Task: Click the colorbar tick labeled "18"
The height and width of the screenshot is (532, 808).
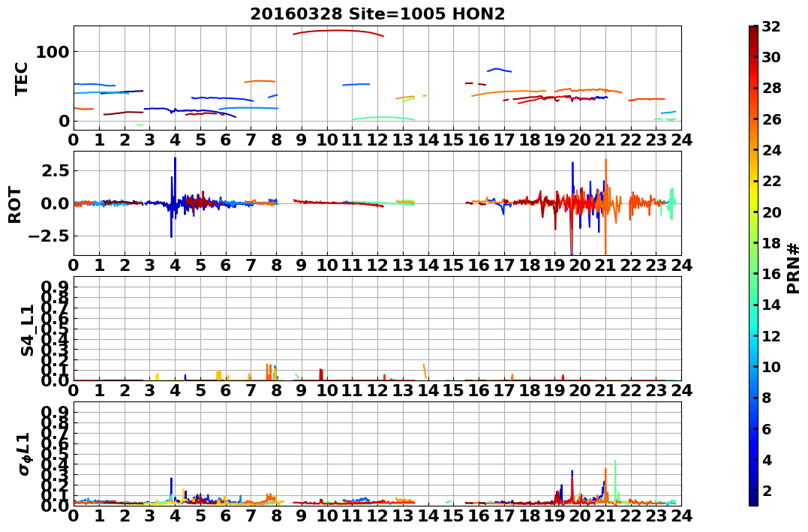Action: tap(771, 243)
